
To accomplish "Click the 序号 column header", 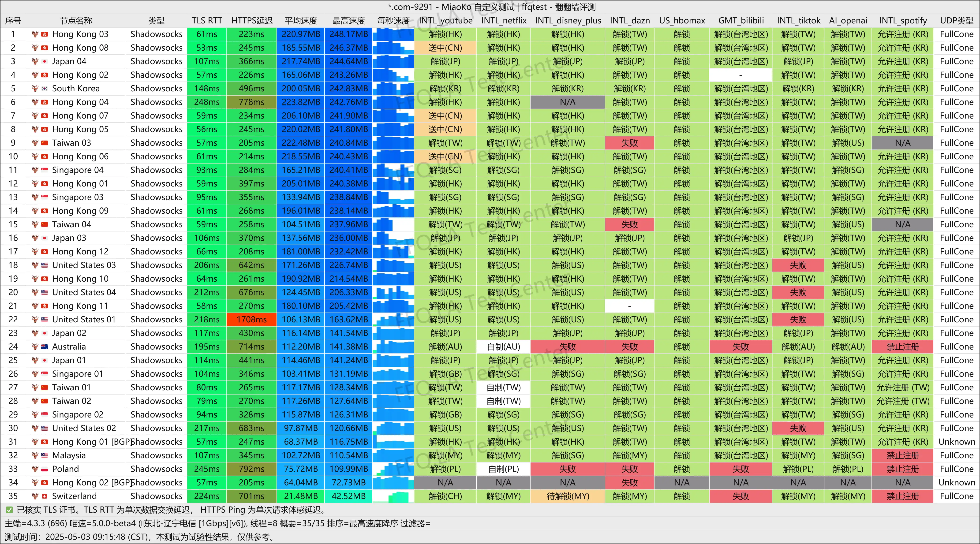I will 13,21.
